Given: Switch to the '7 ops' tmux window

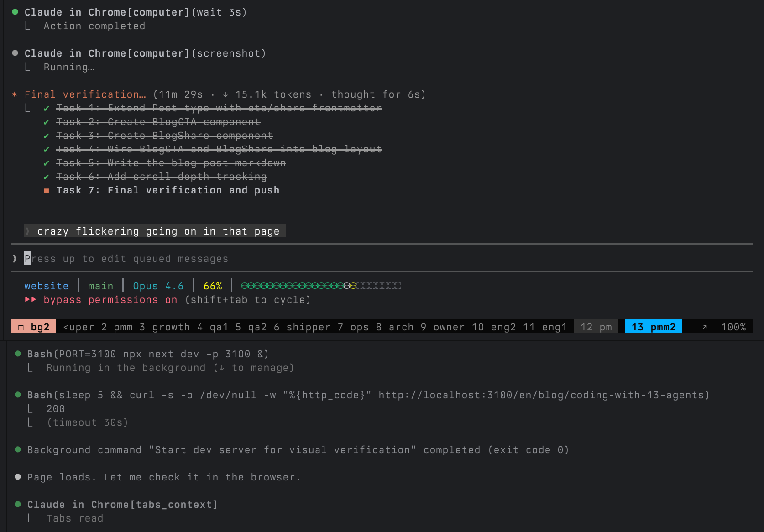Looking at the screenshot, I should pos(352,327).
